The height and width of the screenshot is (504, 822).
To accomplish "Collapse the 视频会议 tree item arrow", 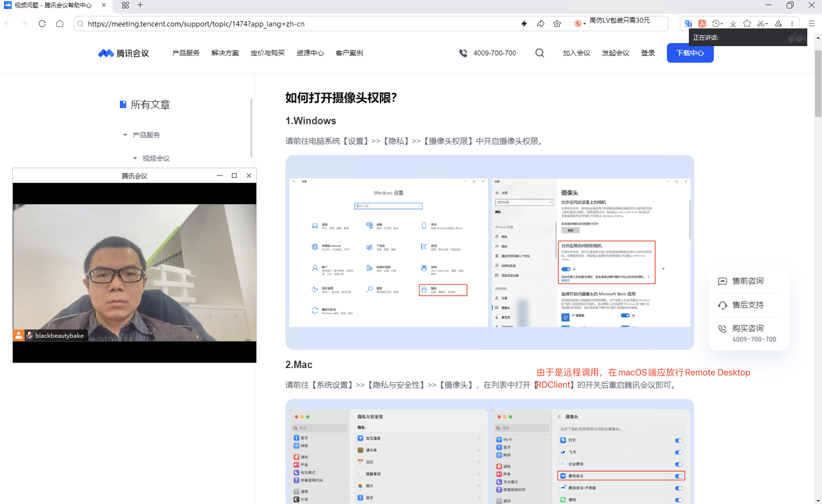I will 135,158.
